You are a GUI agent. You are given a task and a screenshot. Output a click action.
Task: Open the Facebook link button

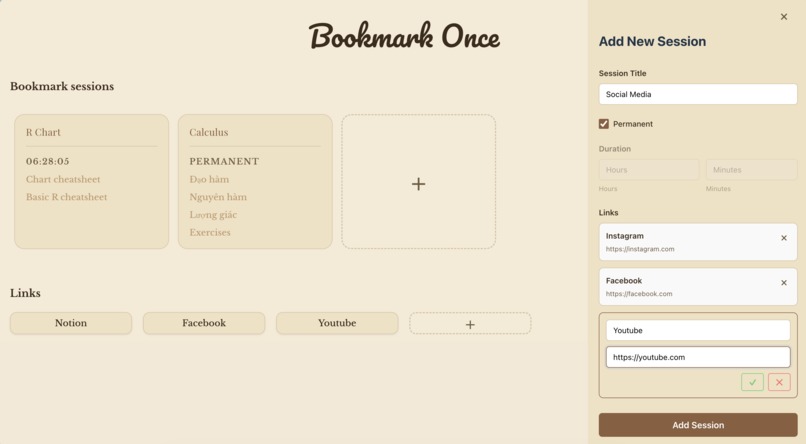(x=204, y=323)
